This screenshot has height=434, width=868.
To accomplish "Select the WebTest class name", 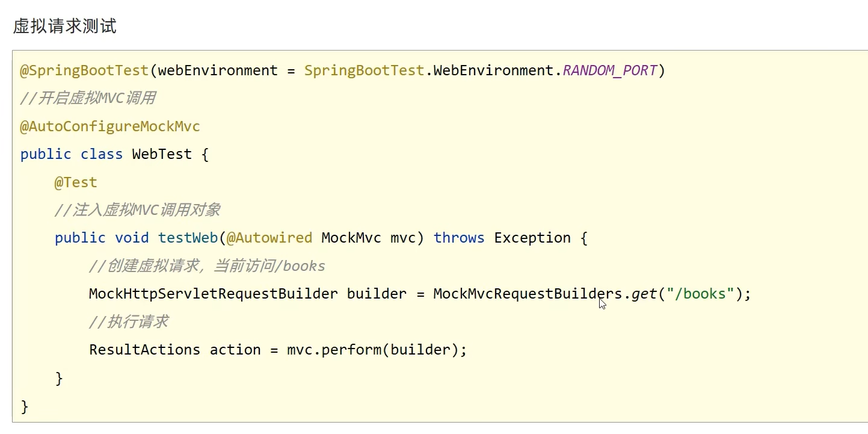I will click(x=162, y=154).
